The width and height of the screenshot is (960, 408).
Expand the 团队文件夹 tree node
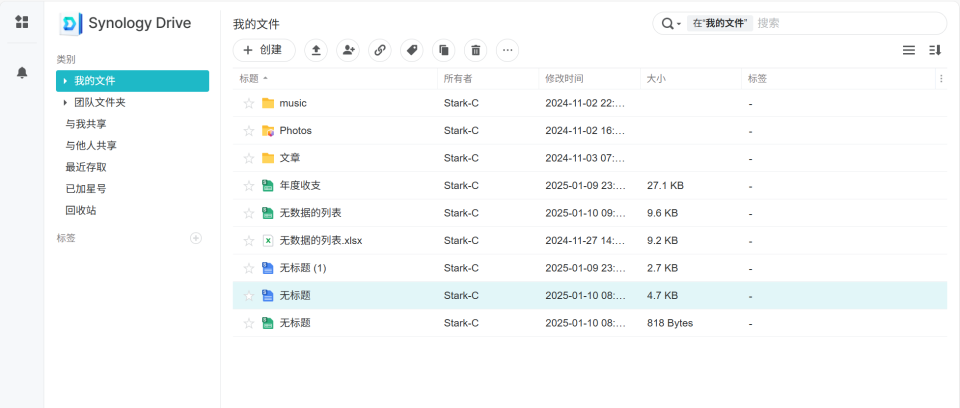click(66, 102)
